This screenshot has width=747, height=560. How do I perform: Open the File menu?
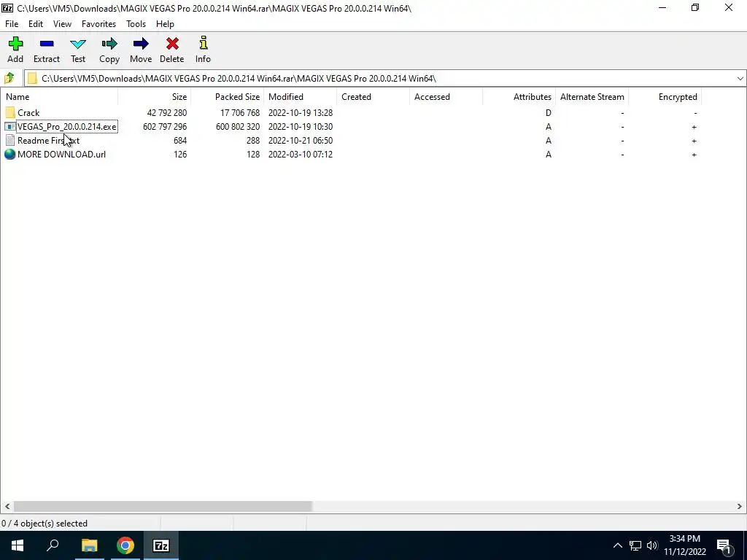pos(12,24)
